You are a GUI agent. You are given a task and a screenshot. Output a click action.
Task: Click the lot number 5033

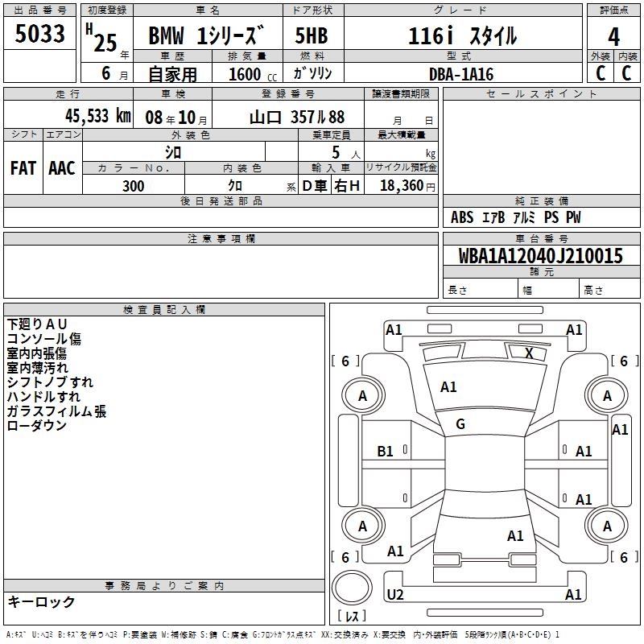[39, 35]
